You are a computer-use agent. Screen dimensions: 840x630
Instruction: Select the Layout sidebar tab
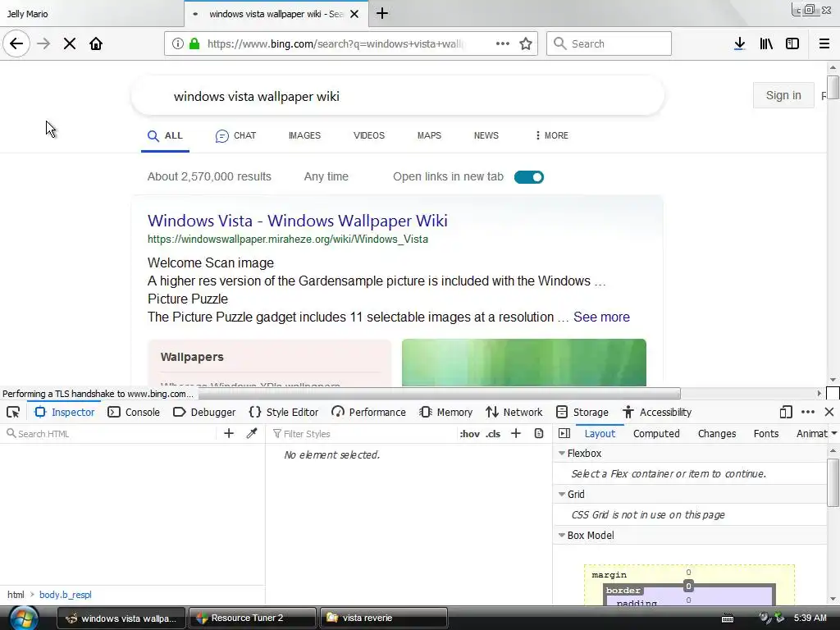click(600, 433)
